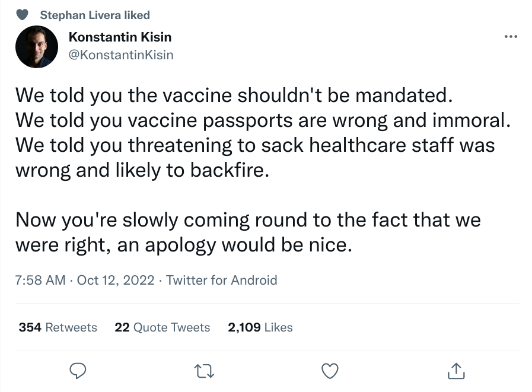Screen dimensions: 532x392
Task: Open the three-dot more options menu
Action: pos(510,37)
